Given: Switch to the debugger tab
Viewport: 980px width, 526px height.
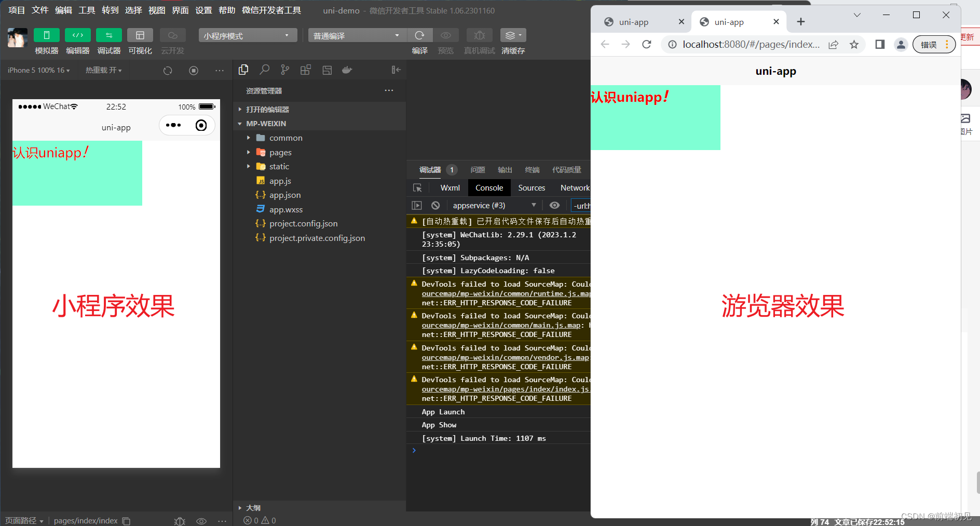Looking at the screenshot, I should 430,170.
